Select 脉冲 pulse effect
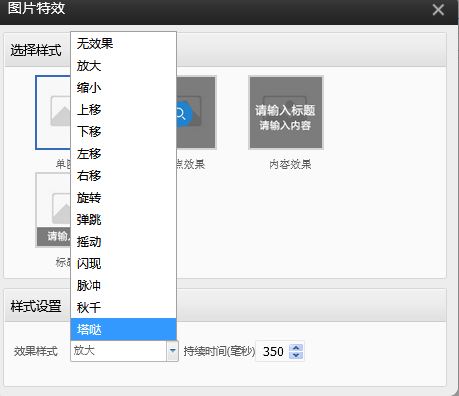The image size is (459, 396). tap(123, 286)
